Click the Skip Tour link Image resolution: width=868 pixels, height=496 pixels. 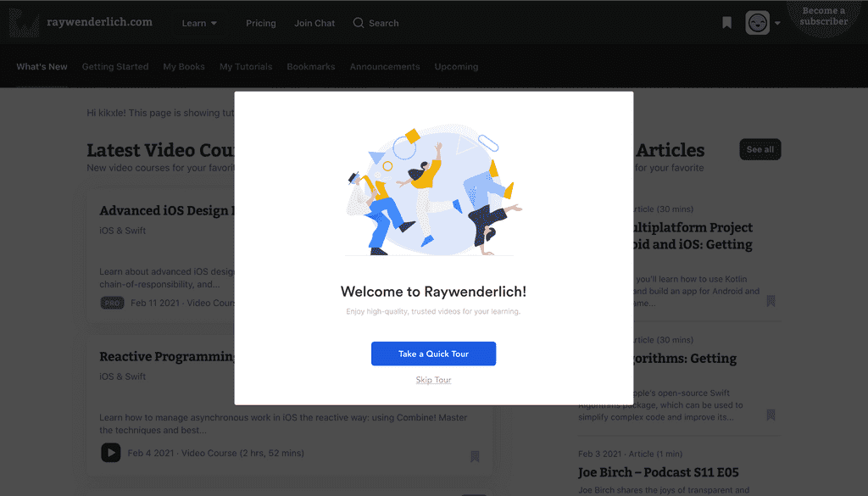(433, 380)
